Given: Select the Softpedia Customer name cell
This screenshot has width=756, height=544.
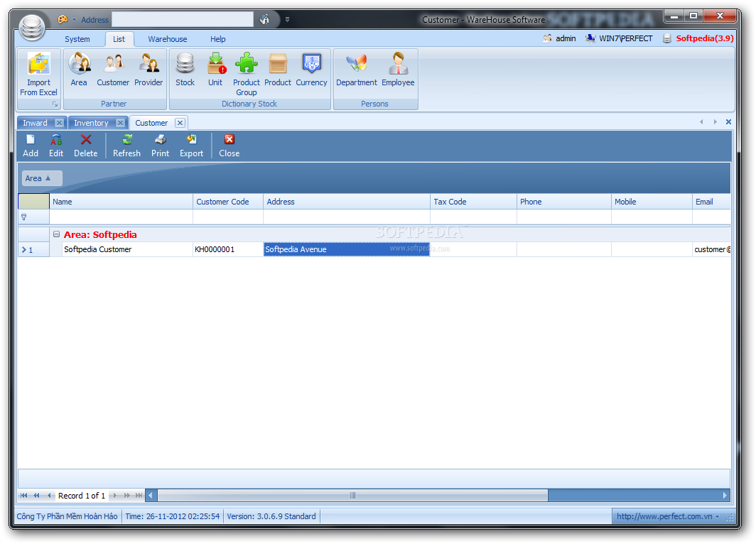Looking at the screenshot, I should pos(128,249).
